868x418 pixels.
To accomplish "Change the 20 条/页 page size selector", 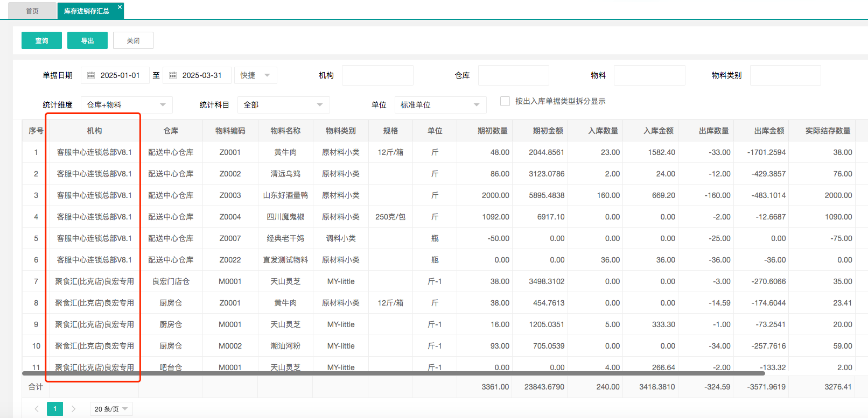I will (x=111, y=409).
